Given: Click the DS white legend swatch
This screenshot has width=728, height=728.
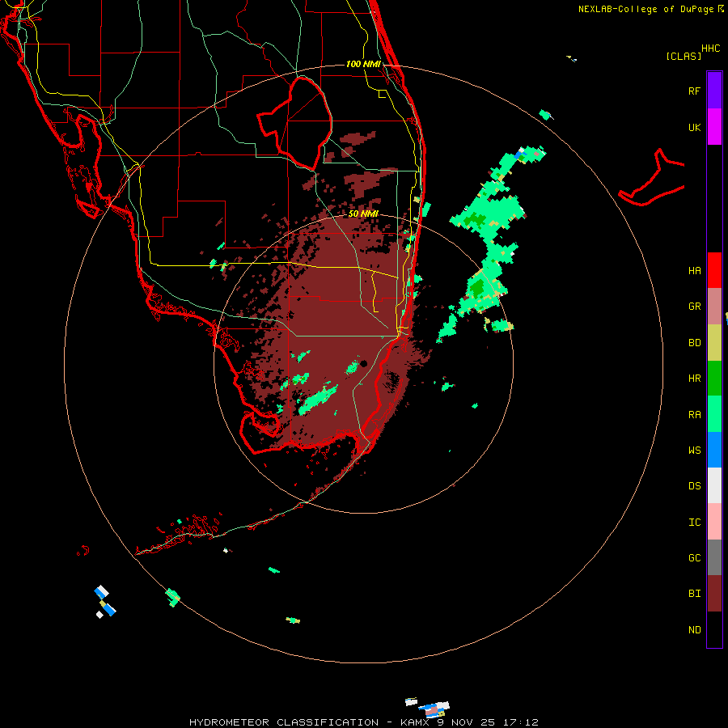Looking at the screenshot, I should [714, 485].
